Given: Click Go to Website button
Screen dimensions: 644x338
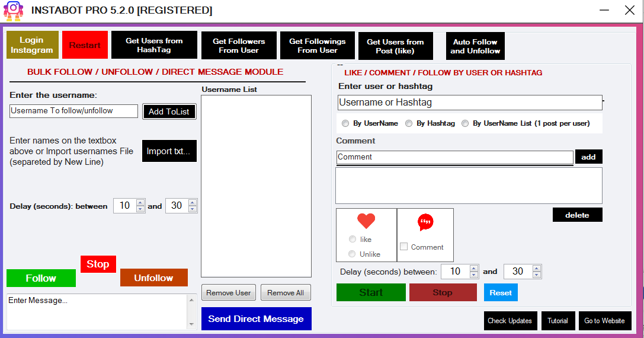Looking at the screenshot, I should (604, 321).
